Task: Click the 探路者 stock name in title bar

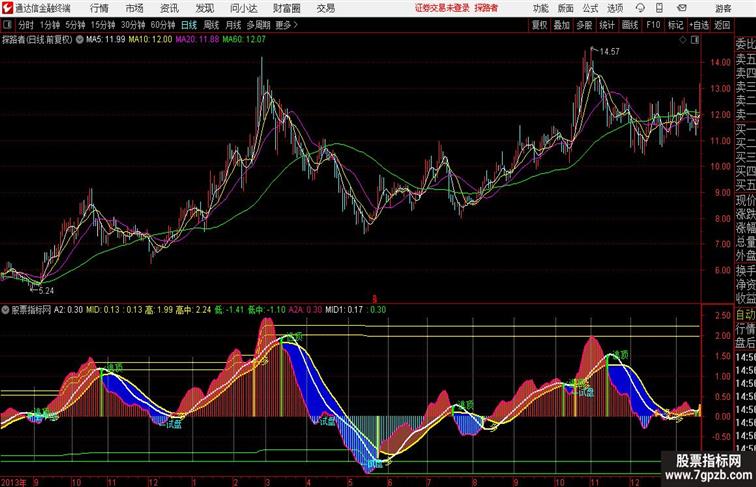Action: [486, 8]
